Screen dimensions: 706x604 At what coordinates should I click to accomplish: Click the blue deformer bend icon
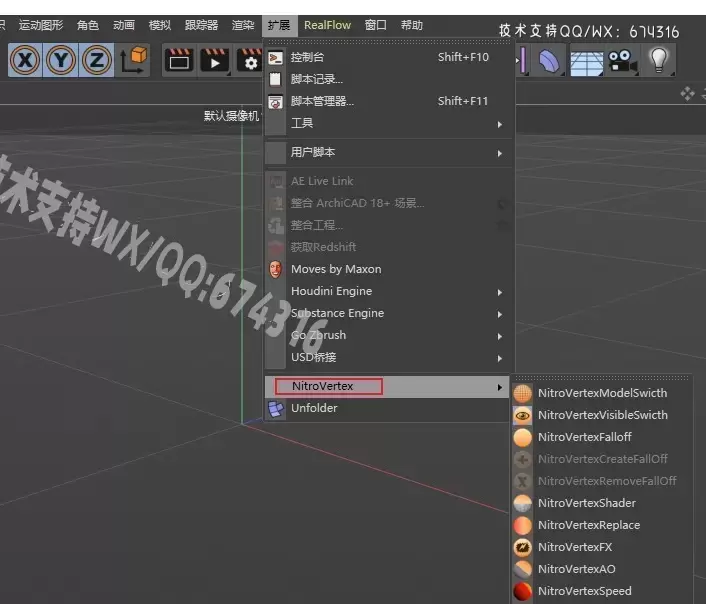point(549,60)
